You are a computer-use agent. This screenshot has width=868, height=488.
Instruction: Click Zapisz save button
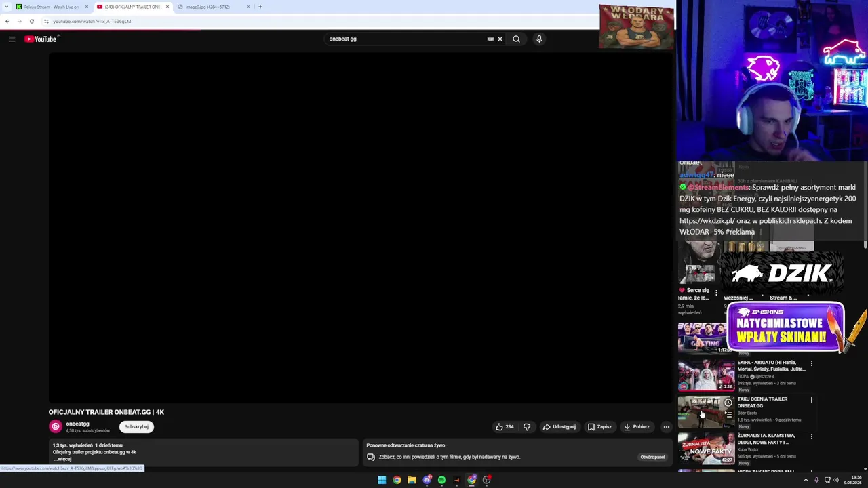(x=599, y=427)
